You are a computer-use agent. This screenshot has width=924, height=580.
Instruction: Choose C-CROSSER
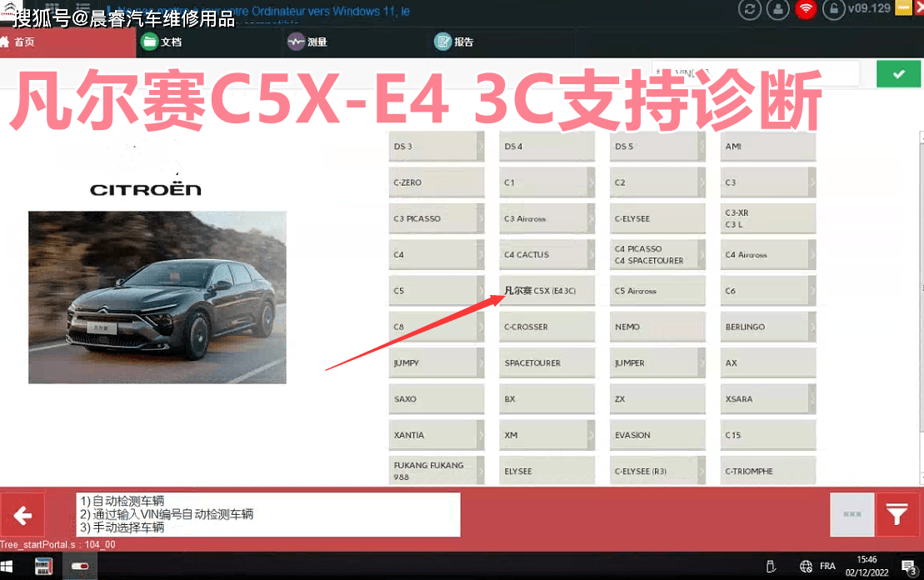547,327
